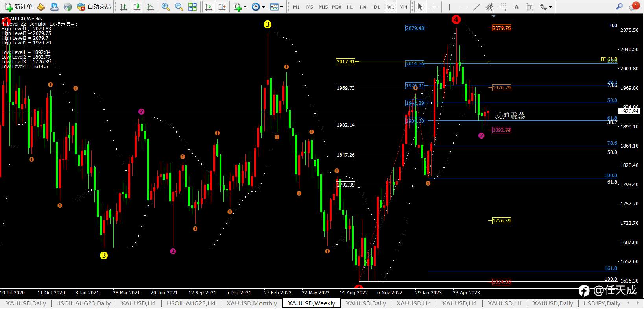This screenshot has height=309, width=644.
Task: Open the arrows objects dropdown
Action: pos(546,7)
